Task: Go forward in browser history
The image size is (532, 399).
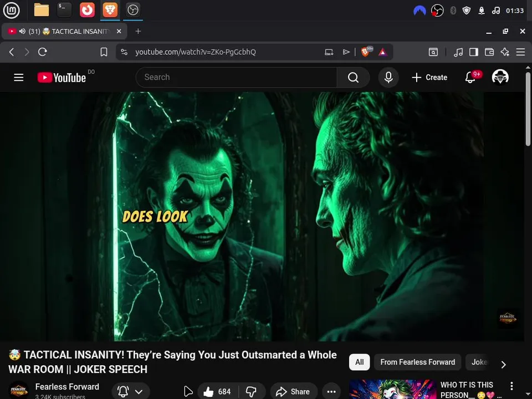Action: coord(27,52)
